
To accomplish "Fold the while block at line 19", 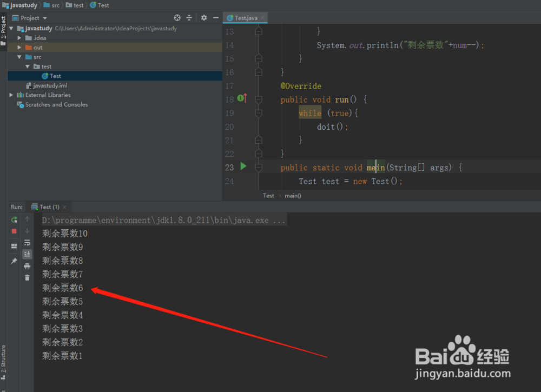I will click(259, 113).
